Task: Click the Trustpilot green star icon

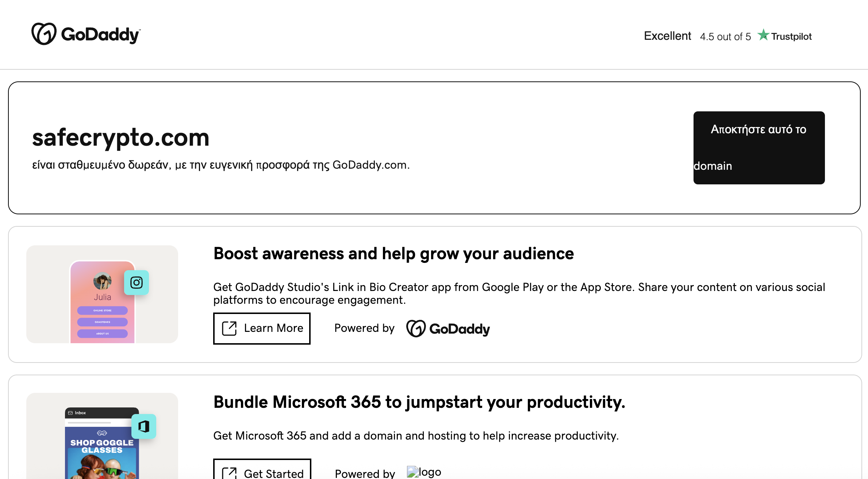Action: tap(763, 35)
